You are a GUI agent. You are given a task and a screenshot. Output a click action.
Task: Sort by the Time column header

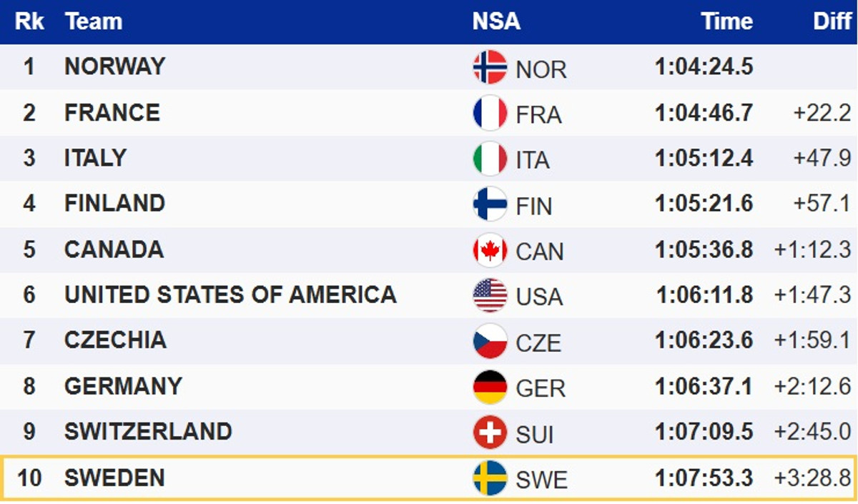point(726,21)
